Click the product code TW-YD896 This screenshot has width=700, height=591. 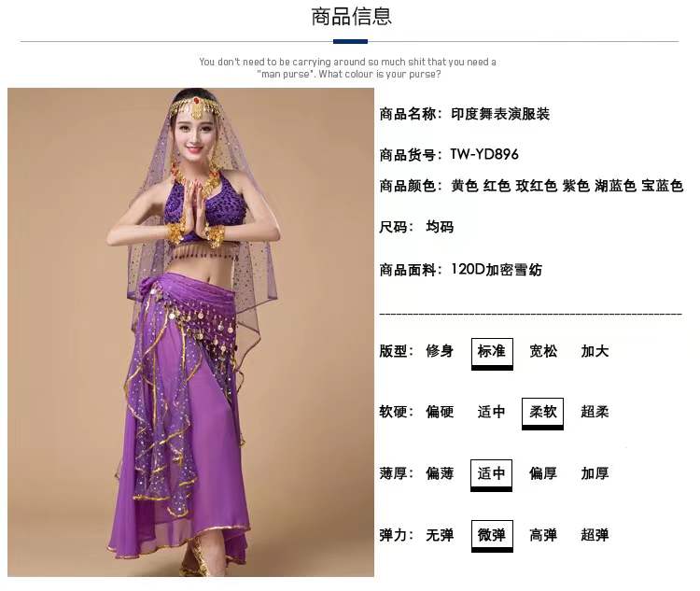[x=484, y=155]
